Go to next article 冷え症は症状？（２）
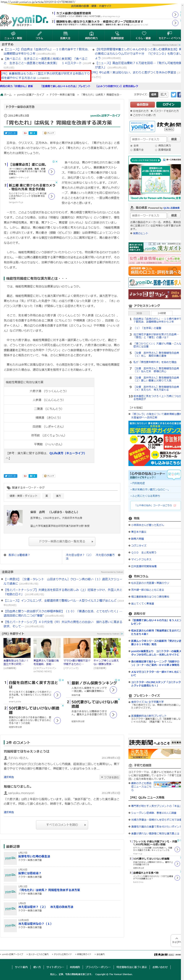 90,557
